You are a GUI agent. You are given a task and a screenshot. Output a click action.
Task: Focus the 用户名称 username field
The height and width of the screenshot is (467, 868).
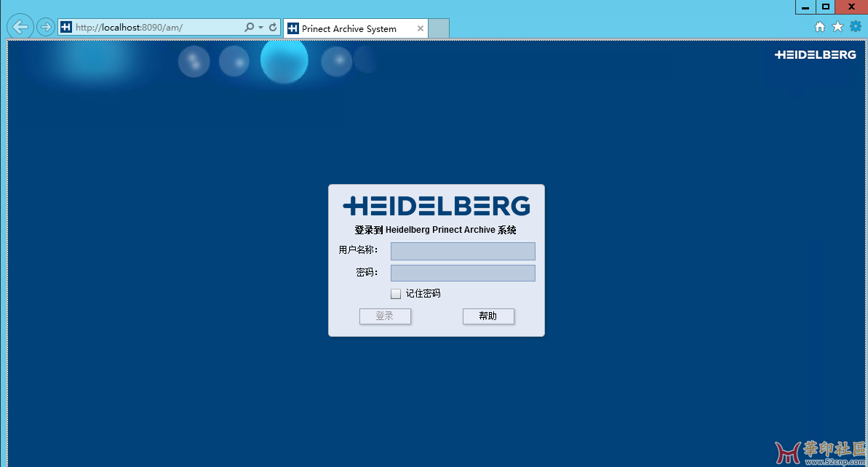[463, 251]
